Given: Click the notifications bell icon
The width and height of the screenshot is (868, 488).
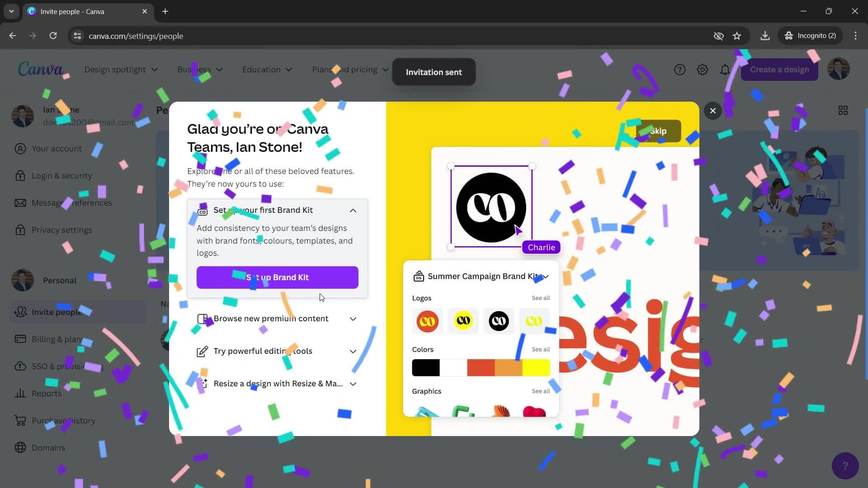Looking at the screenshot, I should 726,70.
